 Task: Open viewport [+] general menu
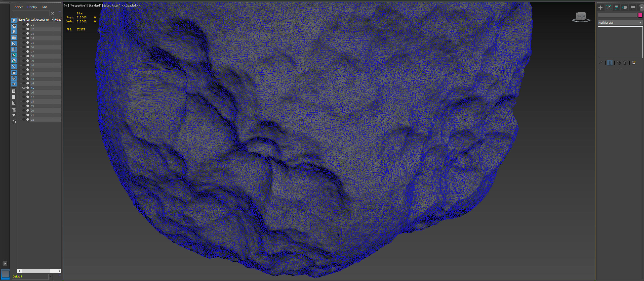[66, 6]
